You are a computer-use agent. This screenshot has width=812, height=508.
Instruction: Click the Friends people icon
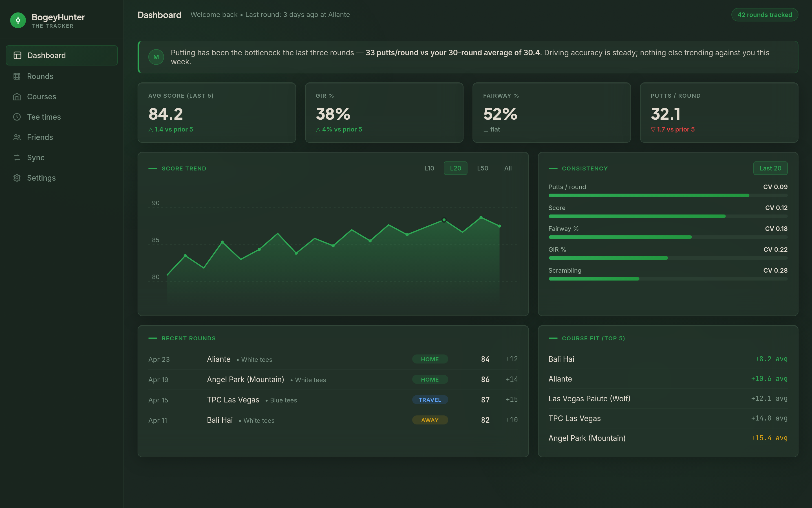point(17,137)
